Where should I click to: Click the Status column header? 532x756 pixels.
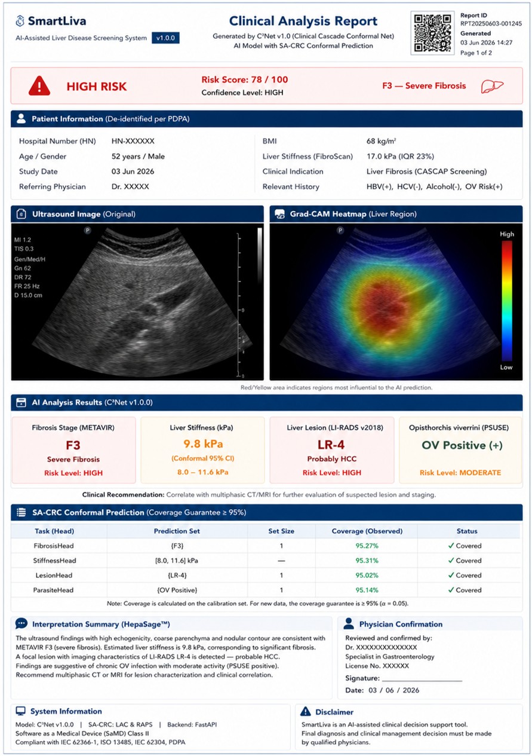(467, 531)
